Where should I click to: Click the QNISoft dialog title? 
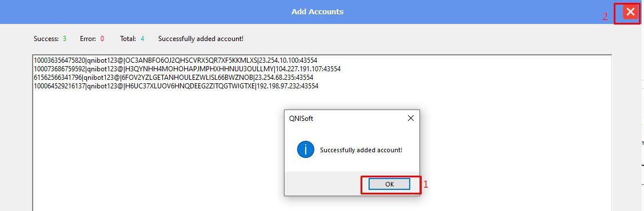[299, 119]
